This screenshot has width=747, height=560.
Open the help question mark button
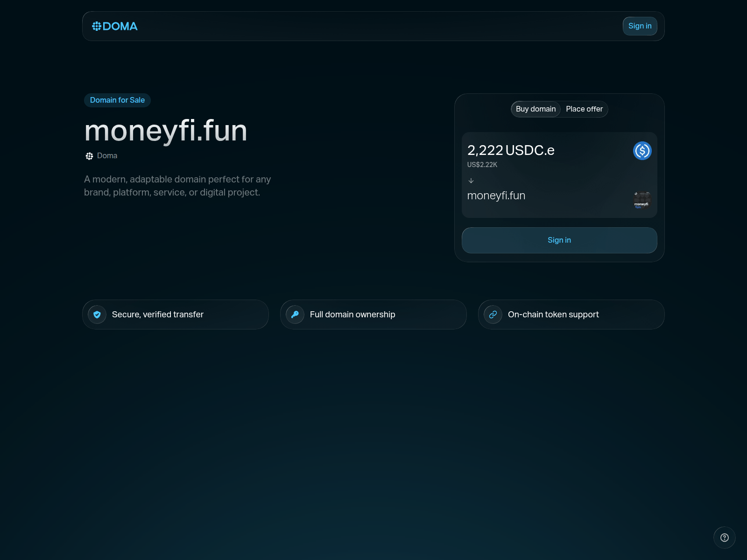coord(725,538)
